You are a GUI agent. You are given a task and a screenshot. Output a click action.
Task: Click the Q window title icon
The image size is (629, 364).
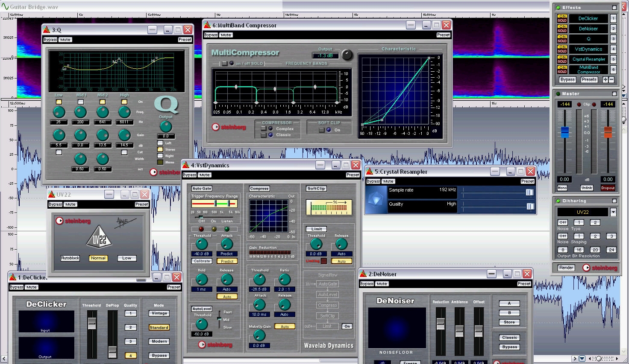[47, 29]
